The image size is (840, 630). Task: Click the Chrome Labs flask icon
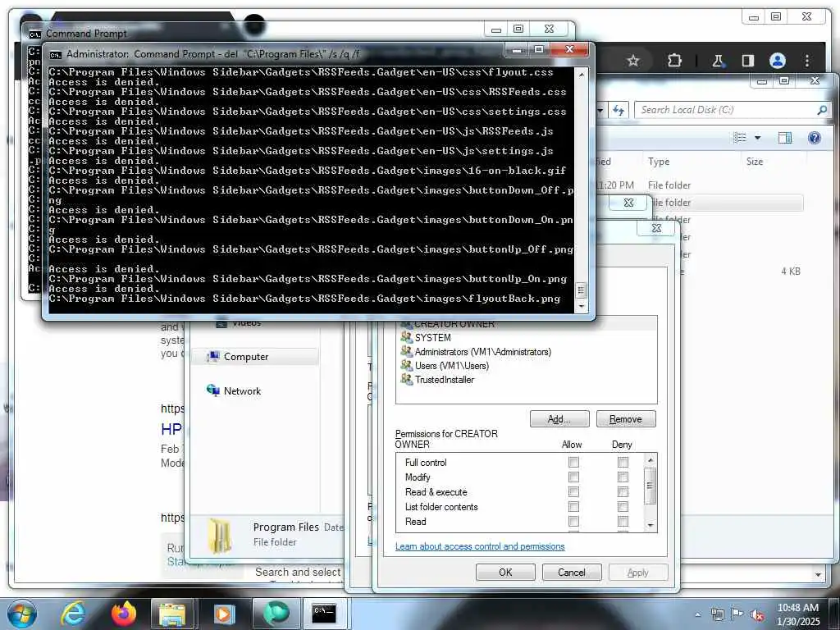(x=718, y=61)
